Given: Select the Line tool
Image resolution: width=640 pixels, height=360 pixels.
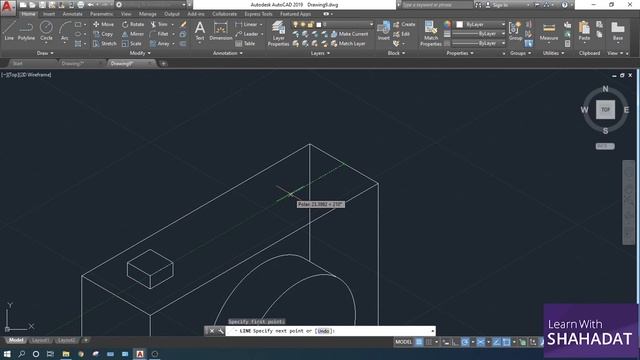Looking at the screenshot, I should point(9,31).
